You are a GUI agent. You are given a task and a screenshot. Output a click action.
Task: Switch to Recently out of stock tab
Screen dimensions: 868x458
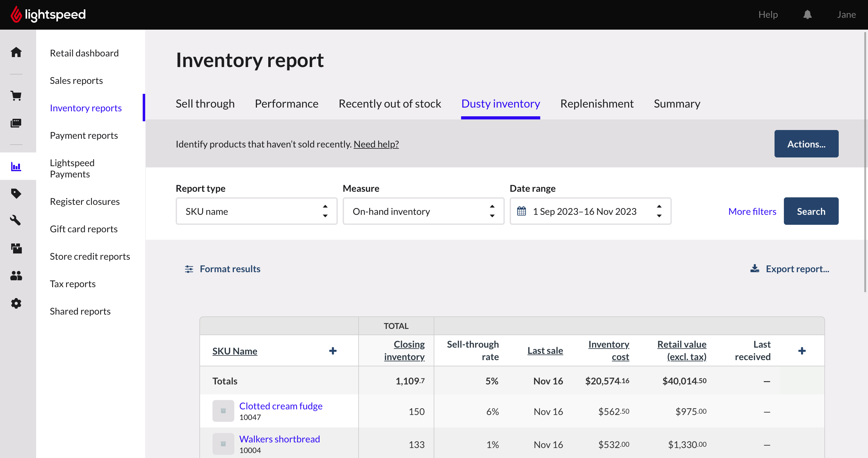tap(390, 104)
